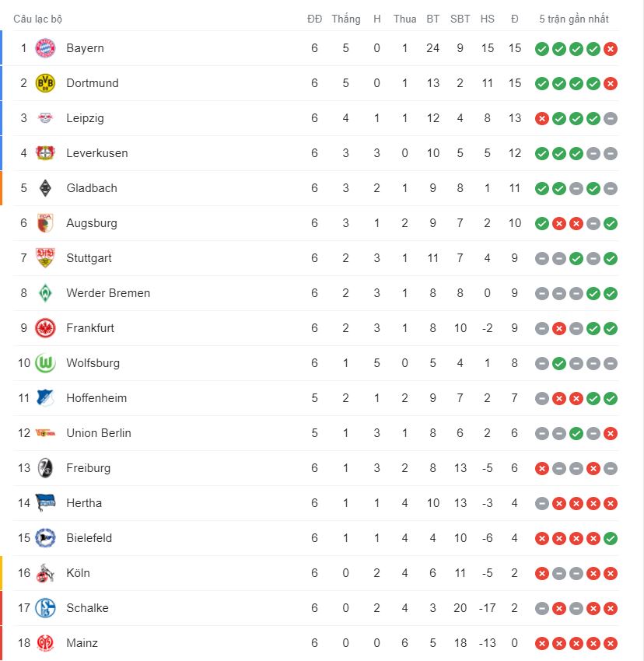Open the Werder Bremen crest icon
644x661 pixels.
(x=45, y=293)
